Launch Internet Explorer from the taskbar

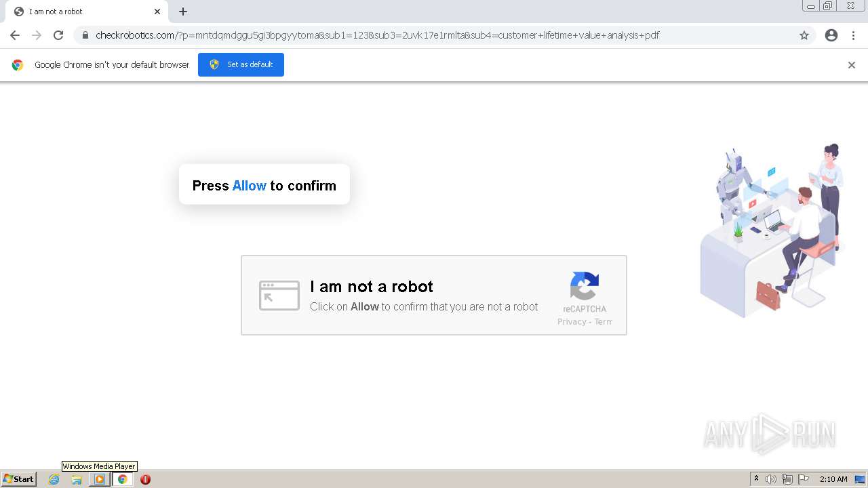[54, 479]
